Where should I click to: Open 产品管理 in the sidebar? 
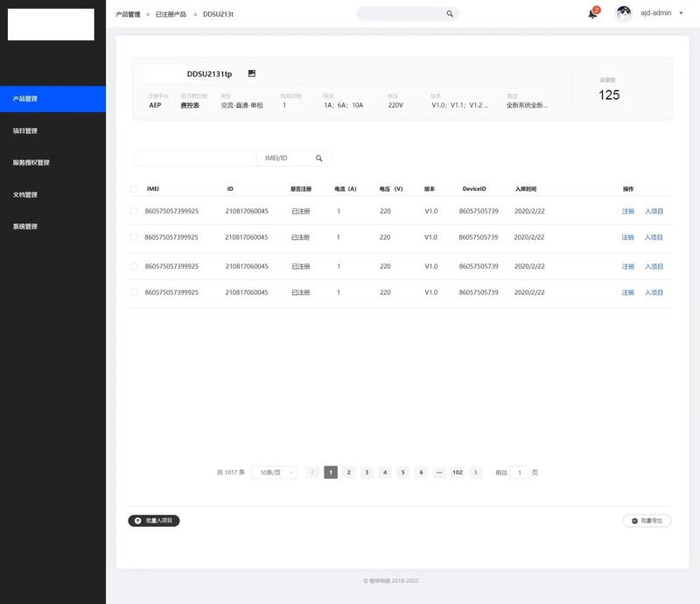pos(52,99)
